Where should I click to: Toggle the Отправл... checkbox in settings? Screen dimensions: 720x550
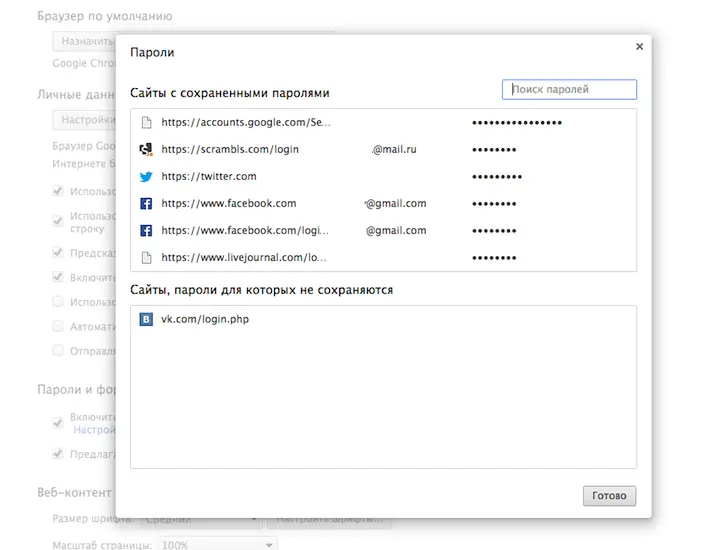click(58, 351)
